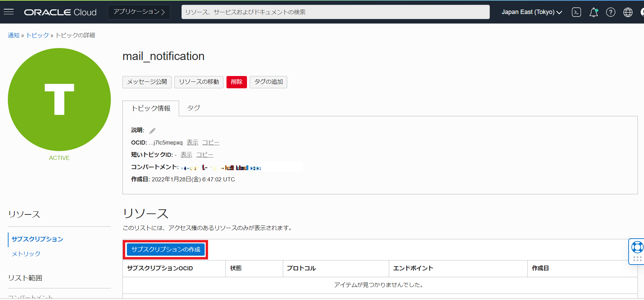Click the Oracle Cloud logo

pyautogui.click(x=60, y=12)
